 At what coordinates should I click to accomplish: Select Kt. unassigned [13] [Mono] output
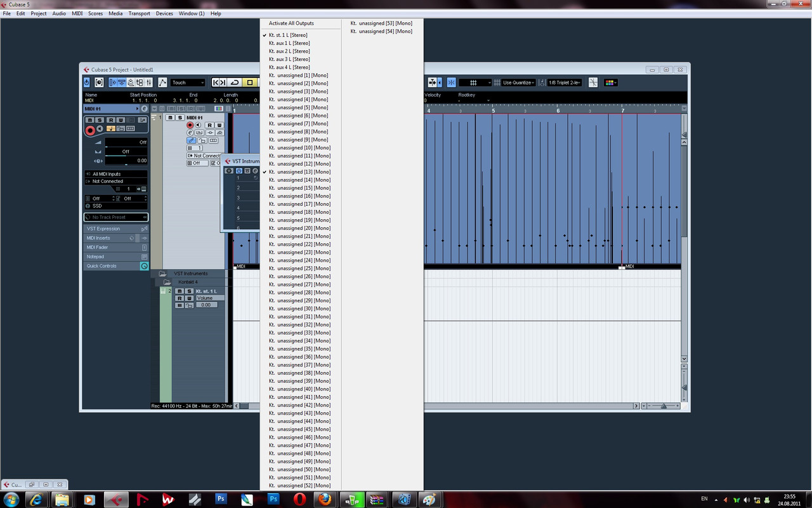(x=301, y=172)
